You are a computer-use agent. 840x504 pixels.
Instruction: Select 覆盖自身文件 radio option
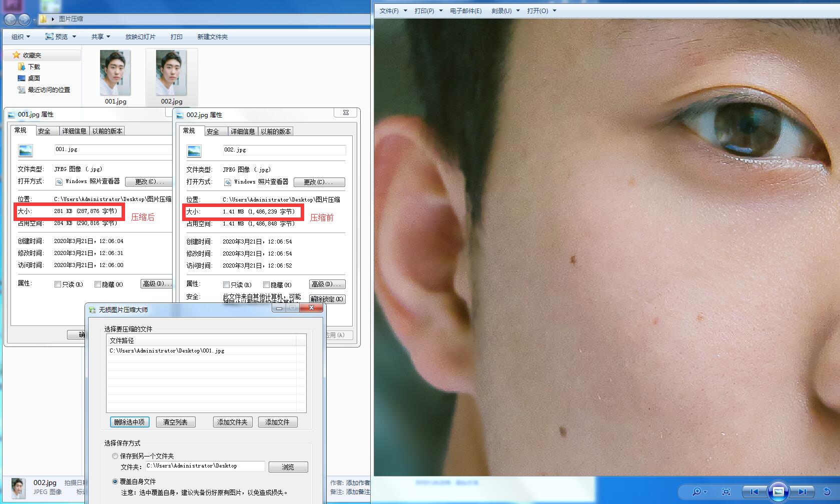[115, 481]
